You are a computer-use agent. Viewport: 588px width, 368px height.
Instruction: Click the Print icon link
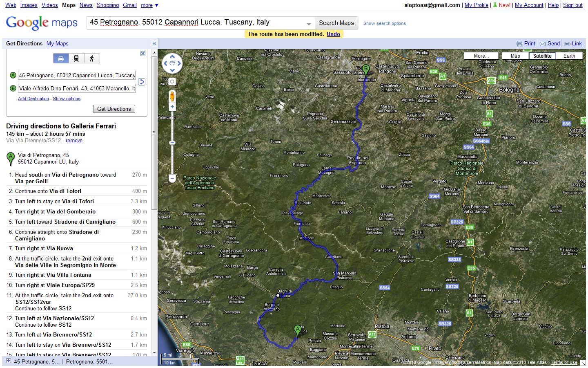519,44
